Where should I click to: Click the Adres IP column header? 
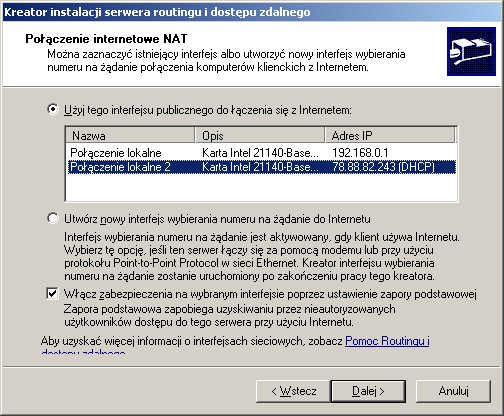click(390, 135)
